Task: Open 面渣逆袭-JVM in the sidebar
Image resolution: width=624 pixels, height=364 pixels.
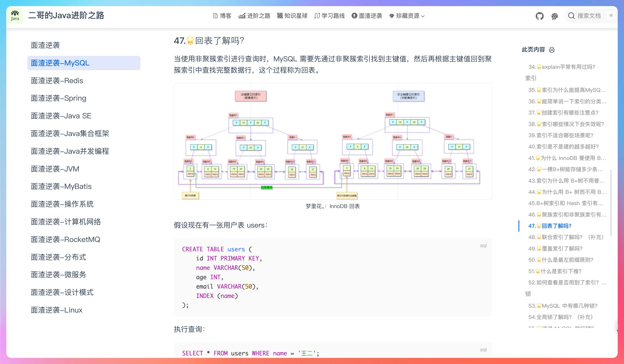Action: tap(55, 169)
